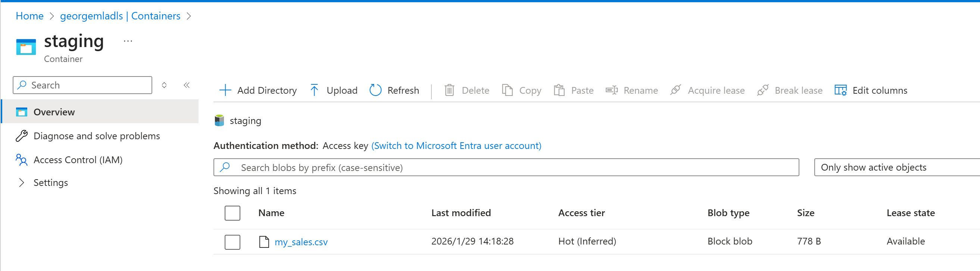The width and height of the screenshot is (980, 271).
Task: Click the Add Directory plus icon
Action: pos(225,90)
